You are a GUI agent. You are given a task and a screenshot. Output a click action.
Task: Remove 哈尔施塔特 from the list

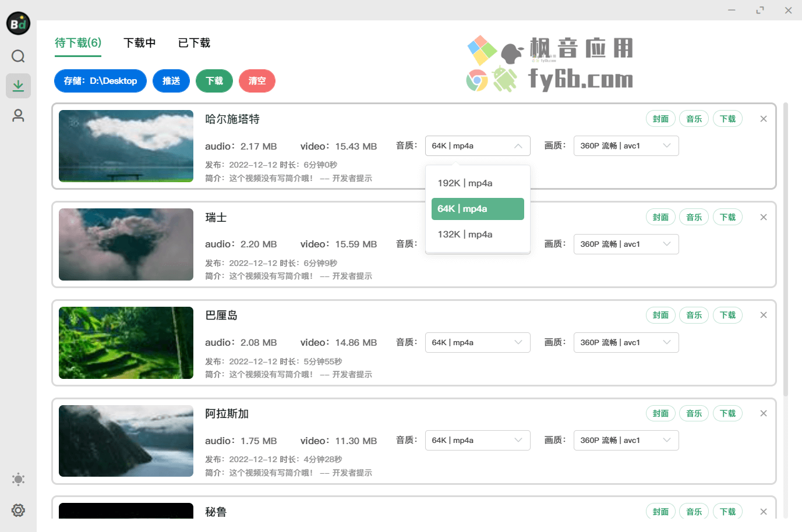764,119
